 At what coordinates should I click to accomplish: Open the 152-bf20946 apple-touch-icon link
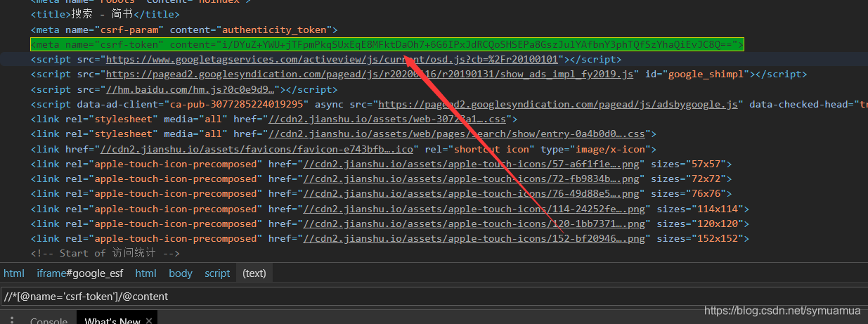point(474,239)
